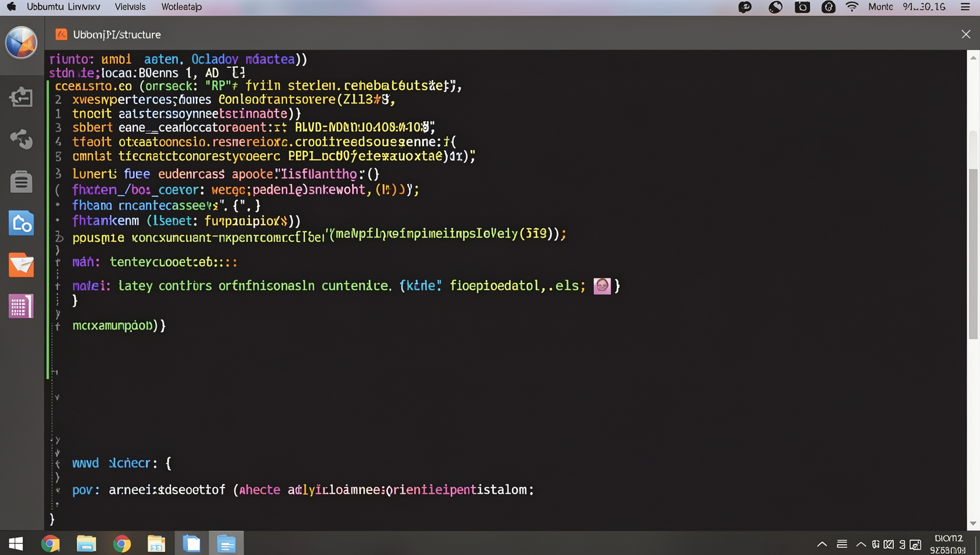The image size is (980, 555).
Task: Click the line starting 'xweswpertercesǵaoıes'
Action: click(233, 99)
